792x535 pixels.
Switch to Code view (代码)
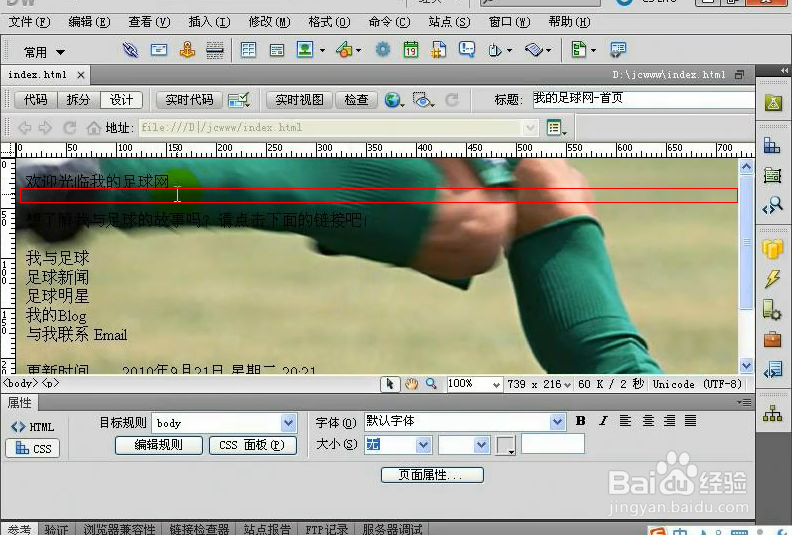tap(35, 100)
